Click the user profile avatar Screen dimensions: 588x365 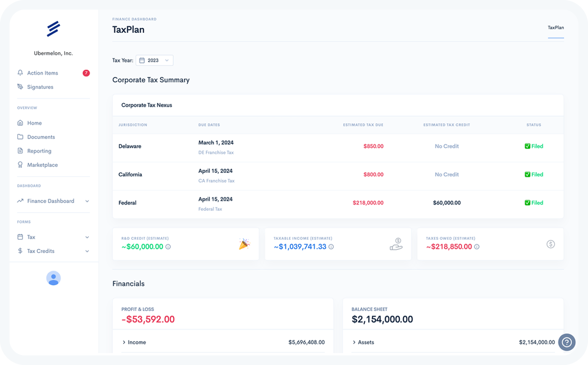coord(53,278)
